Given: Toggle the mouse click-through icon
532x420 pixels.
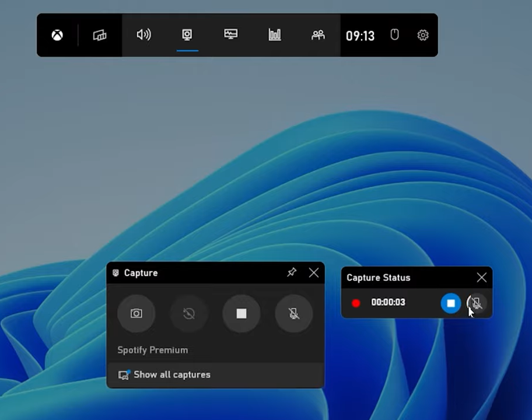Looking at the screenshot, I should pyautogui.click(x=394, y=34).
